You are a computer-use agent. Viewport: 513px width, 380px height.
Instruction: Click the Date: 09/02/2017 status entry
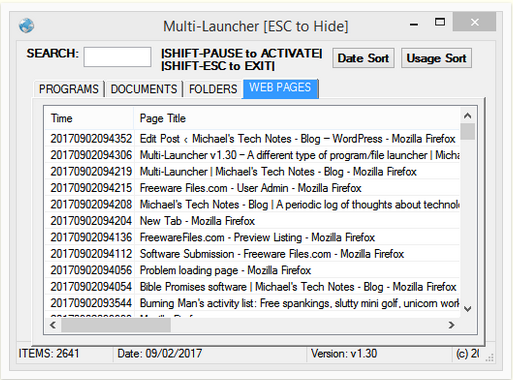point(160,353)
